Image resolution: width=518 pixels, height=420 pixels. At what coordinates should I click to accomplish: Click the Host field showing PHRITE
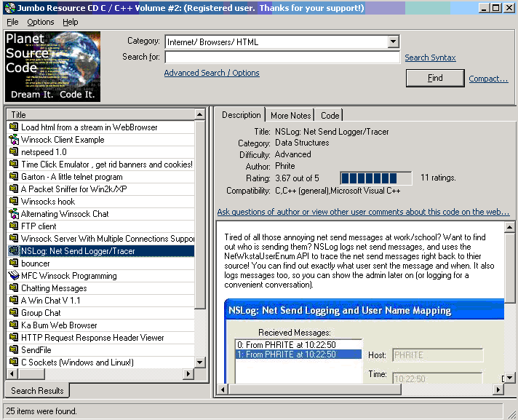point(438,355)
